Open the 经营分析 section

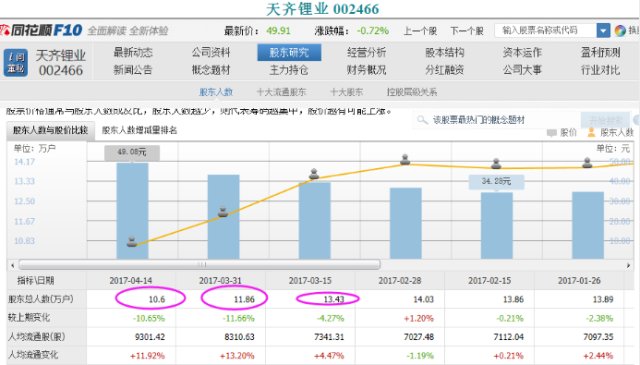click(367, 52)
